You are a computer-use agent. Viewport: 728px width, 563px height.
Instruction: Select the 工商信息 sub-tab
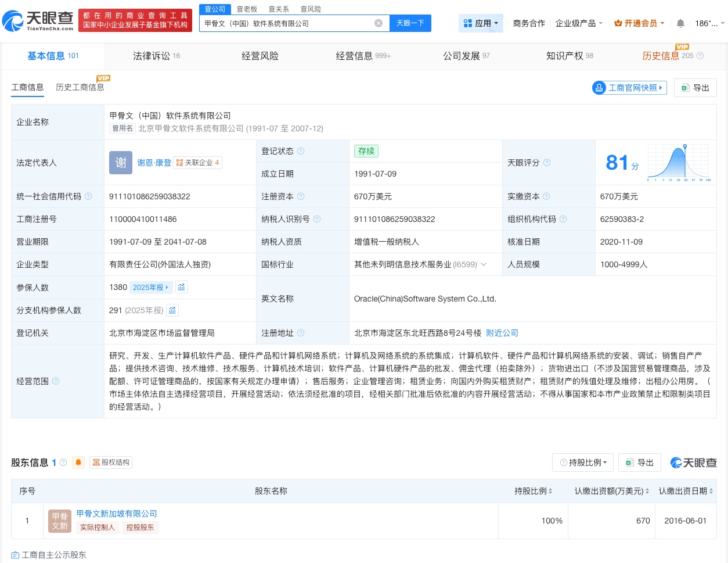click(x=27, y=87)
